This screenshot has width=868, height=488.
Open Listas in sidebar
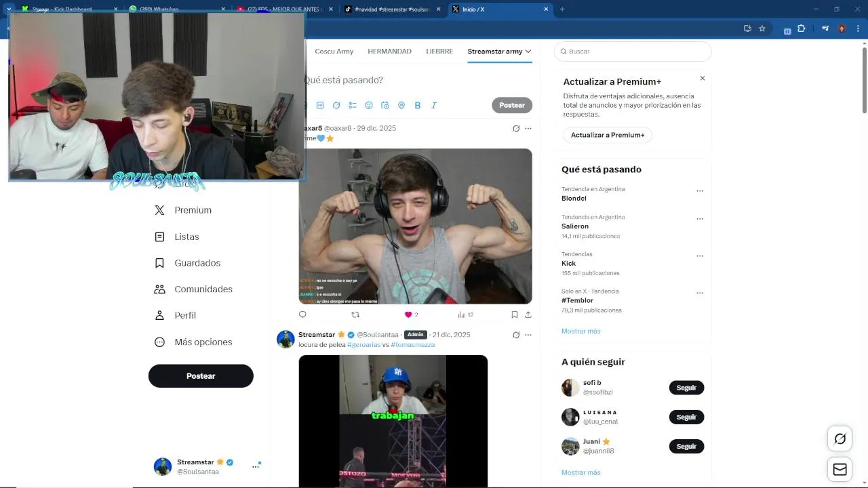pos(177,237)
